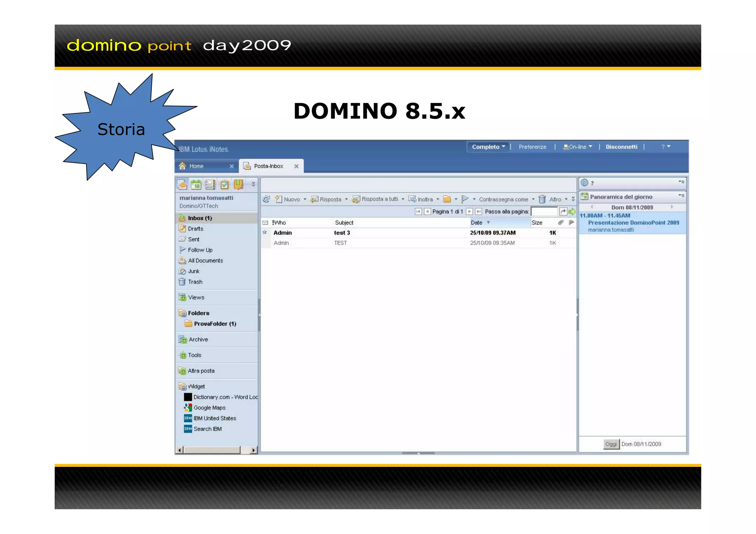Screen dimensions: 756x534
Task: Click the Oggi today button
Action: coord(611,444)
